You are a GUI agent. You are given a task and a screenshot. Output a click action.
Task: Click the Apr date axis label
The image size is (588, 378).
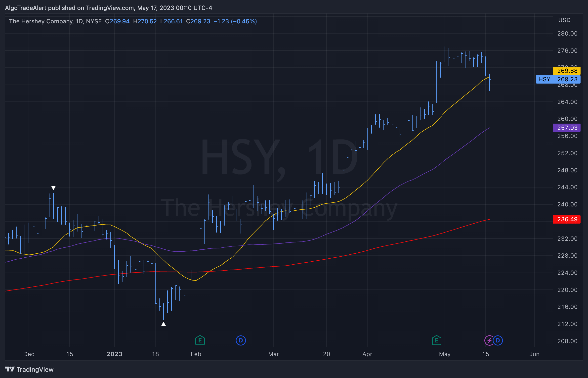pos(367,354)
